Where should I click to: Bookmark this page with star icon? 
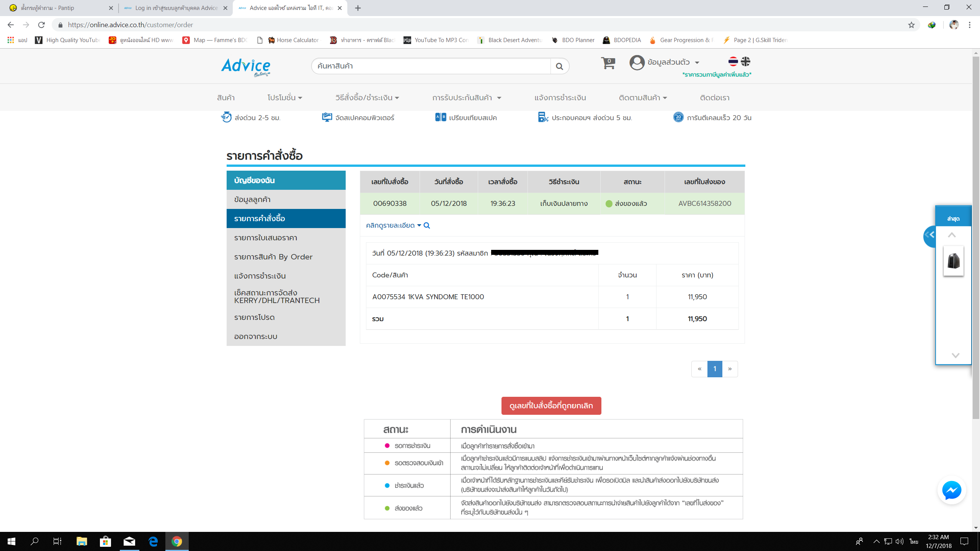(911, 25)
